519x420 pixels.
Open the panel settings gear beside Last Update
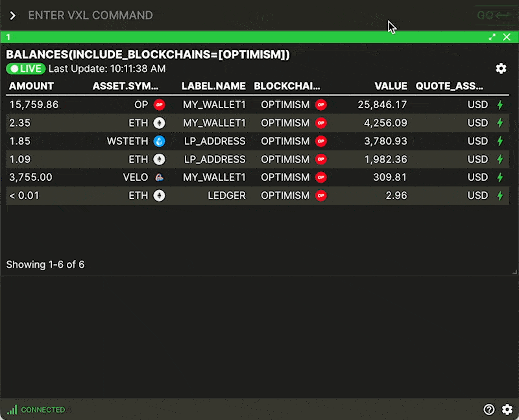501,69
